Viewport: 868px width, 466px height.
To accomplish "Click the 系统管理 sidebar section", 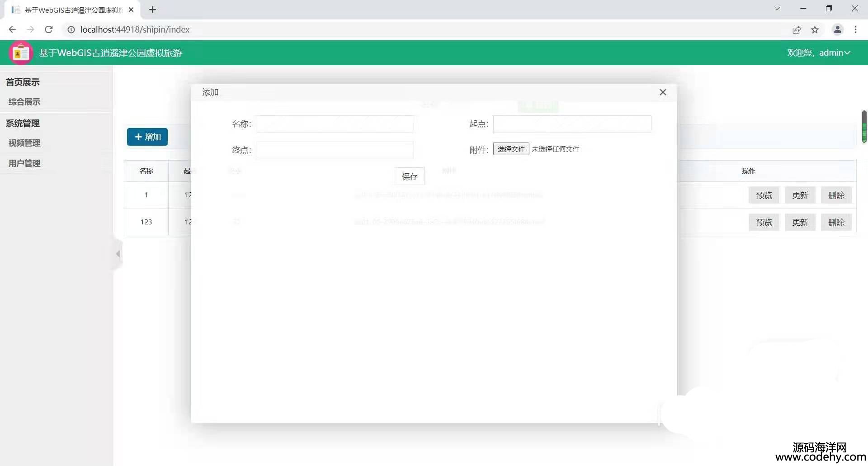I will tap(23, 123).
